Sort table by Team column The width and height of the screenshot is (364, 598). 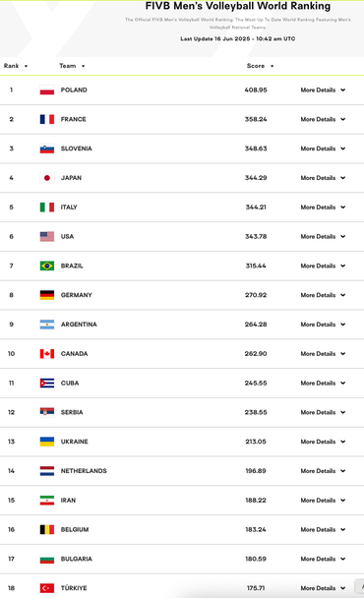click(72, 66)
